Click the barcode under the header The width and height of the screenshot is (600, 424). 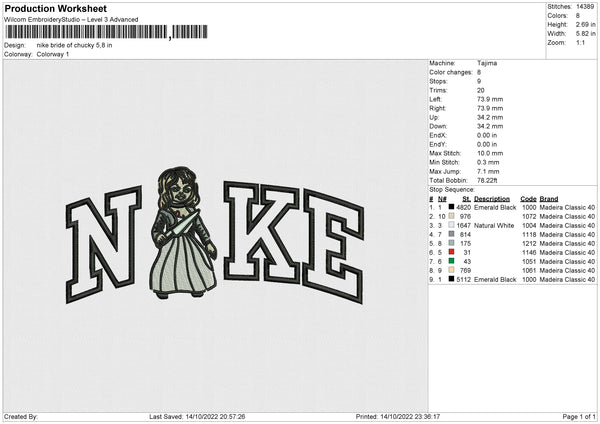[x=106, y=32]
